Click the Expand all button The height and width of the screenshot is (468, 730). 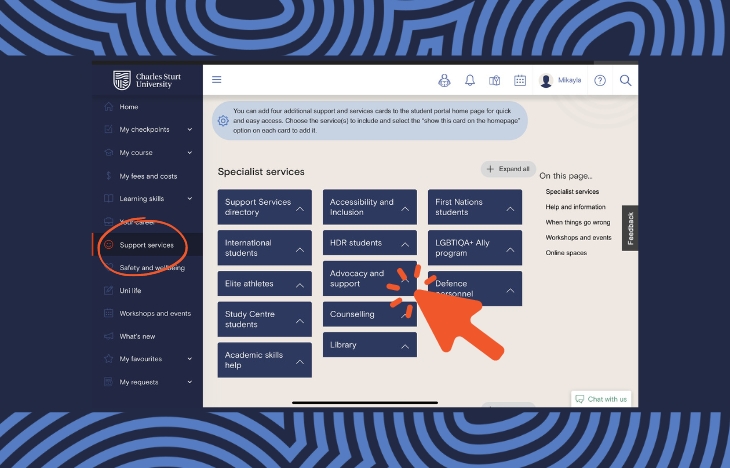pos(508,169)
